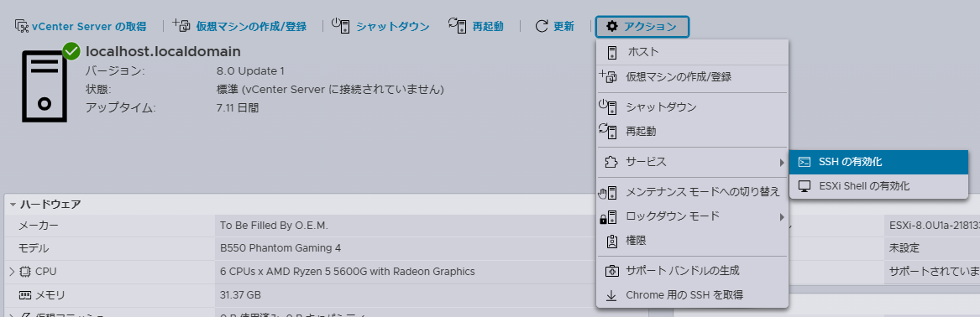Click the vCenter Server の取得 toolbar icon
The height and width of the screenshot is (317, 980).
pyautogui.click(x=22, y=26)
